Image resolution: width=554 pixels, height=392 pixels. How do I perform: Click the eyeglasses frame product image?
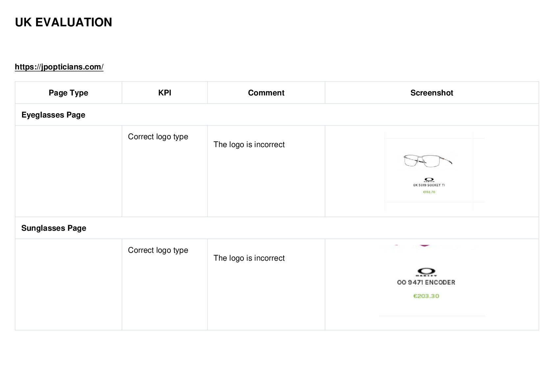[x=428, y=161]
